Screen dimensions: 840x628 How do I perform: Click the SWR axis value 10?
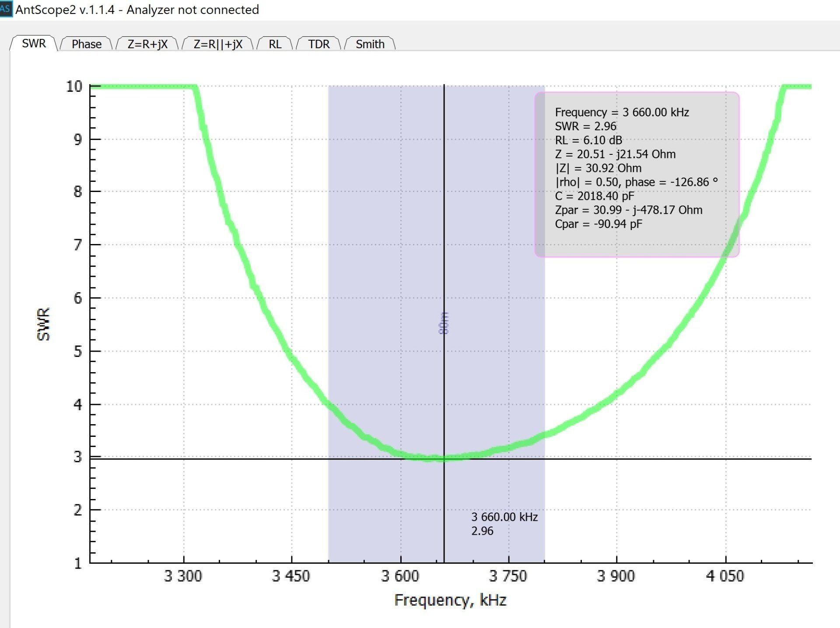pos(74,86)
